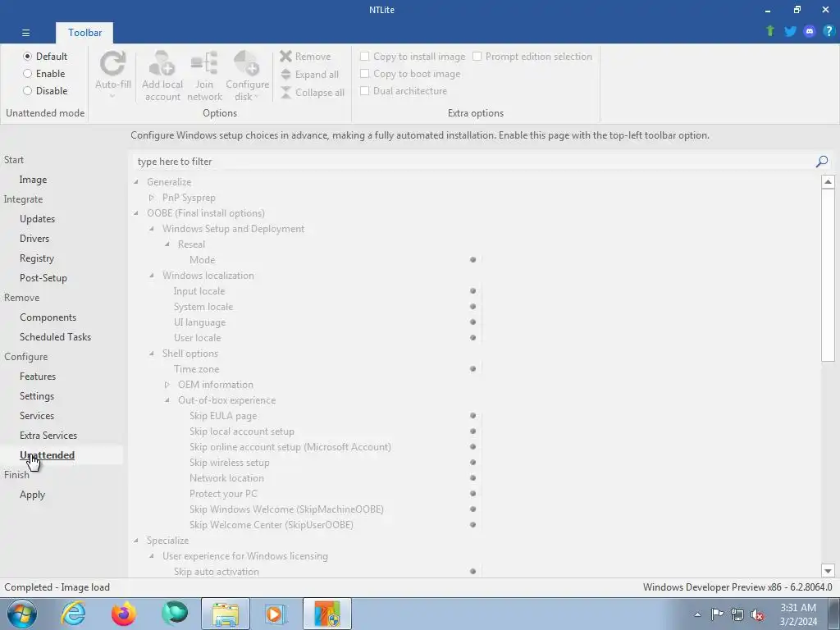Open the Windows Start button
This screenshot has height=630, width=840.
click(x=22, y=614)
